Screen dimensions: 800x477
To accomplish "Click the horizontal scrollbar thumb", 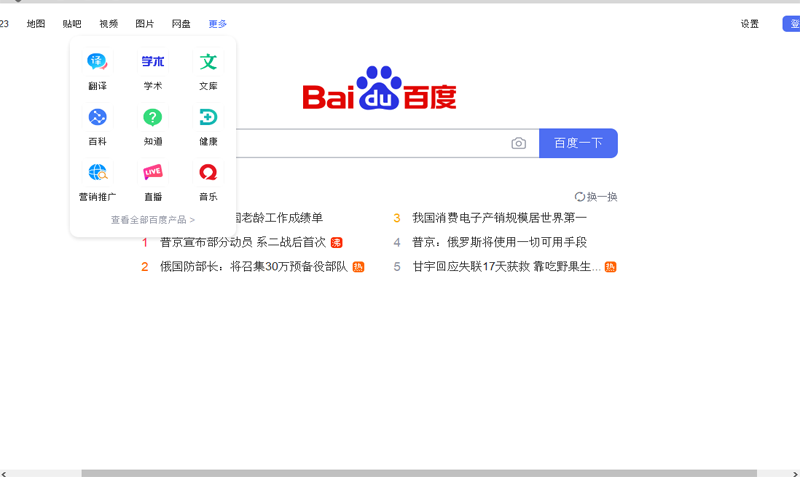I will pyautogui.click(x=419, y=473).
